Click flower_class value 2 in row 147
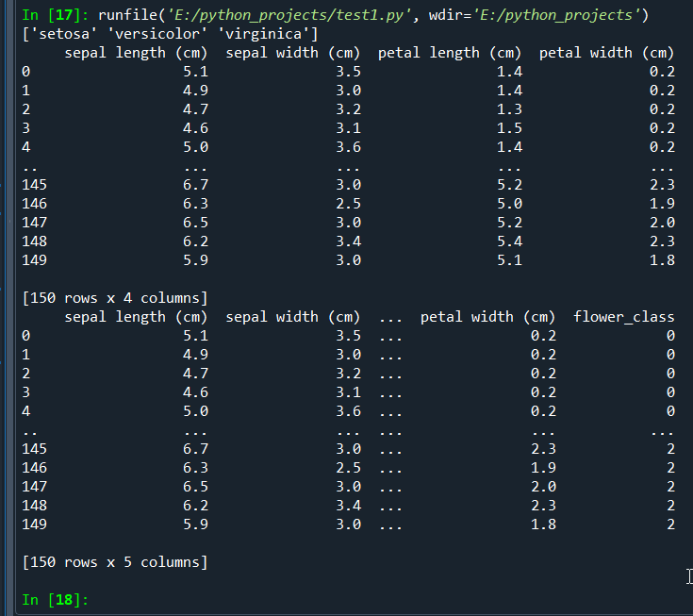Image resolution: width=693 pixels, height=616 pixels. pyautogui.click(x=670, y=487)
